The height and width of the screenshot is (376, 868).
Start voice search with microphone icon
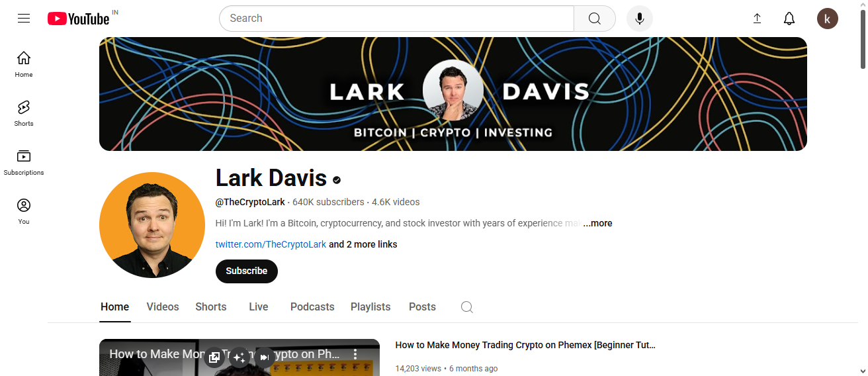coord(640,19)
